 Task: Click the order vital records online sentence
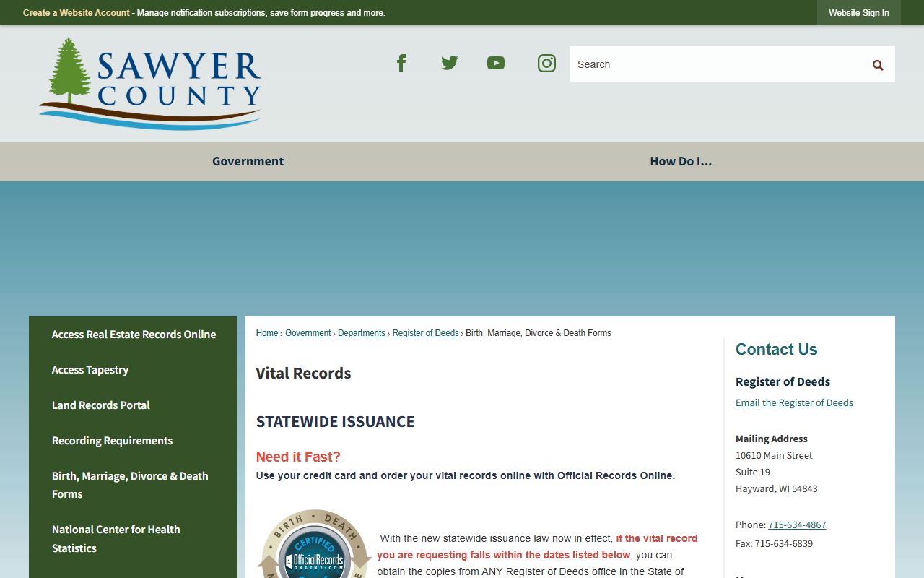click(466, 475)
